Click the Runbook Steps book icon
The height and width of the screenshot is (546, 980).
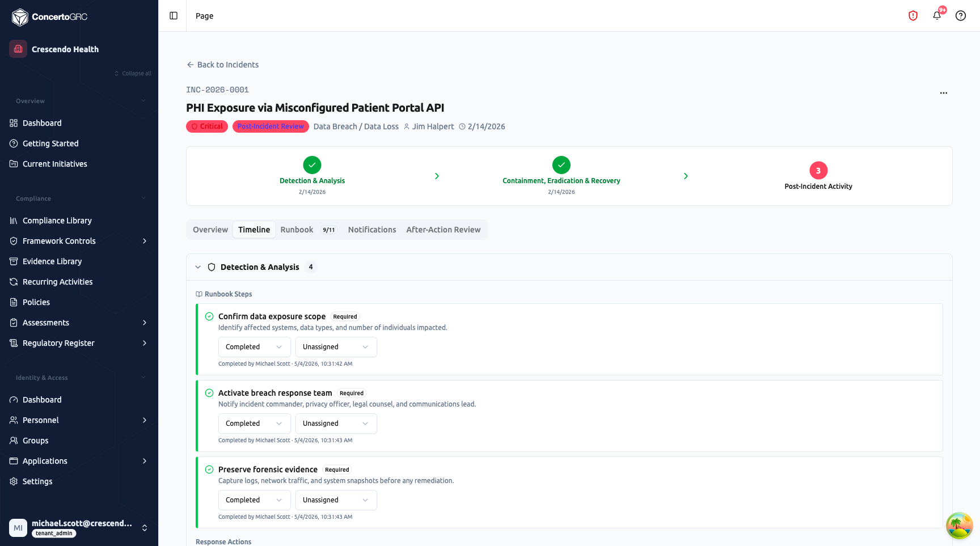[199, 294]
